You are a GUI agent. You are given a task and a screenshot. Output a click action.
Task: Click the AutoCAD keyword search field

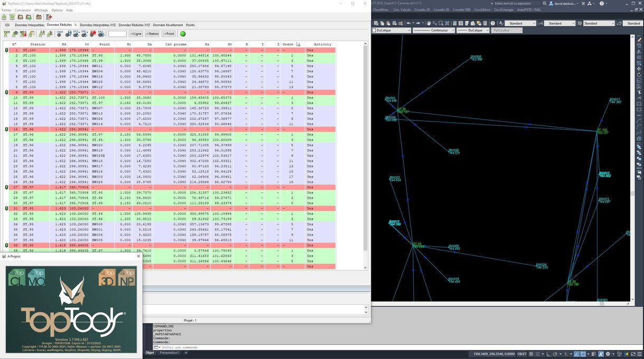click(x=517, y=3)
